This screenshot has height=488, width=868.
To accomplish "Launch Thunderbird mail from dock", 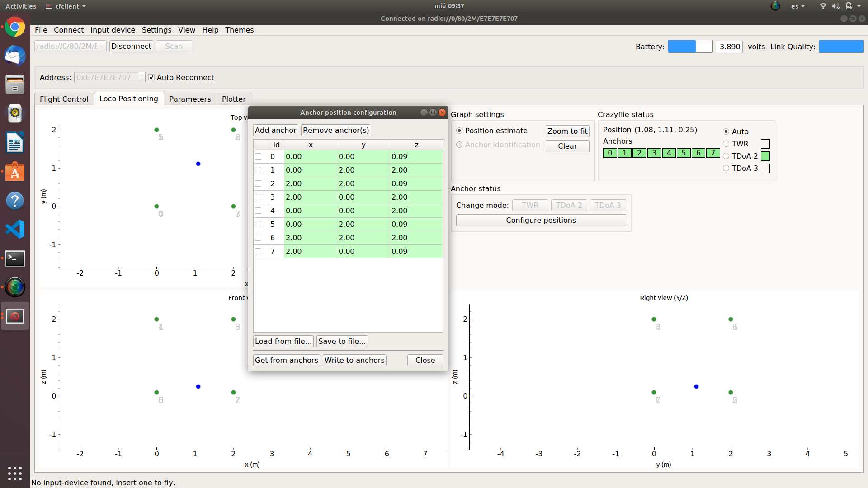I will click(15, 56).
